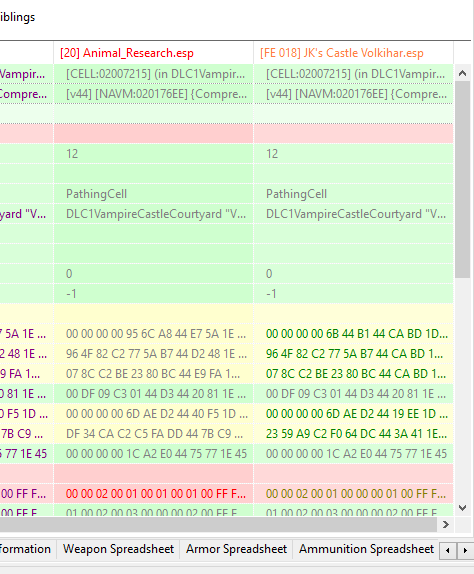The height and width of the screenshot is (574, 474).
Task: Click purple cell ending 77 1E 45
Action: tap(26, 454)
